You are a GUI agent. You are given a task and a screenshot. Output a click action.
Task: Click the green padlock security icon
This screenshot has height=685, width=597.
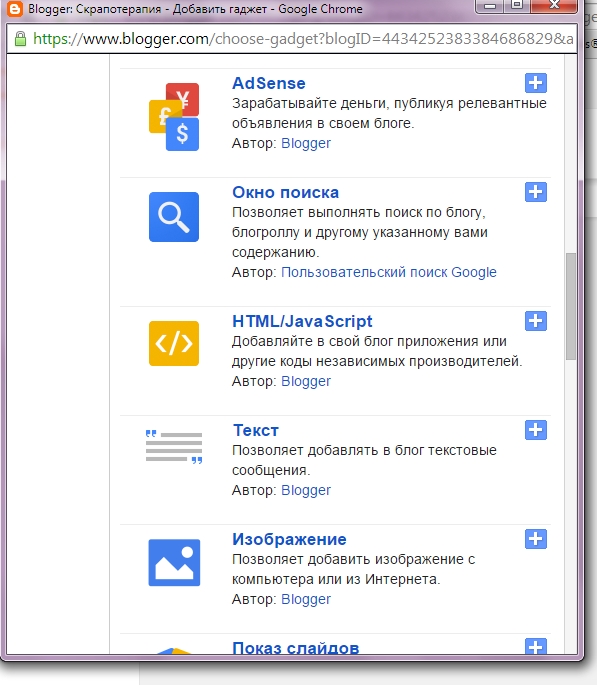[20, 39]
